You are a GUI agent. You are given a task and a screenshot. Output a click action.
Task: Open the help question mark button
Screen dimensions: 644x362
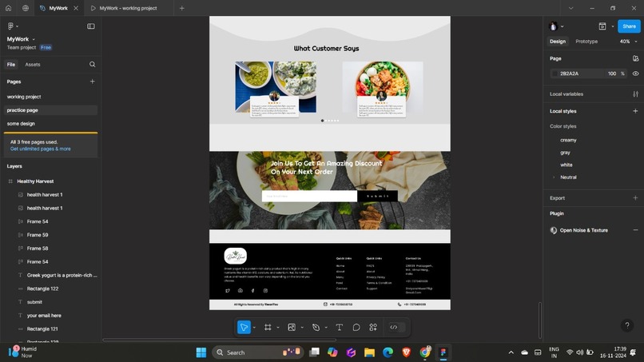627,325
